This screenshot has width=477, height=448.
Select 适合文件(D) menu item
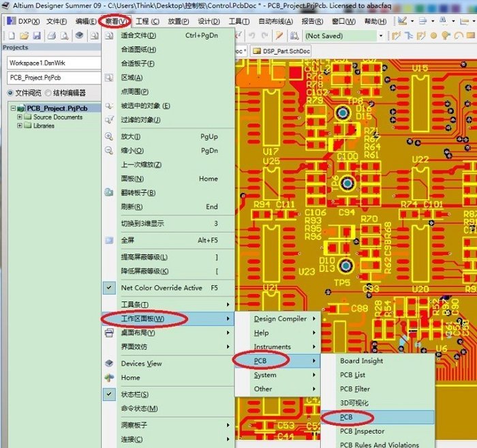(168, 35)
